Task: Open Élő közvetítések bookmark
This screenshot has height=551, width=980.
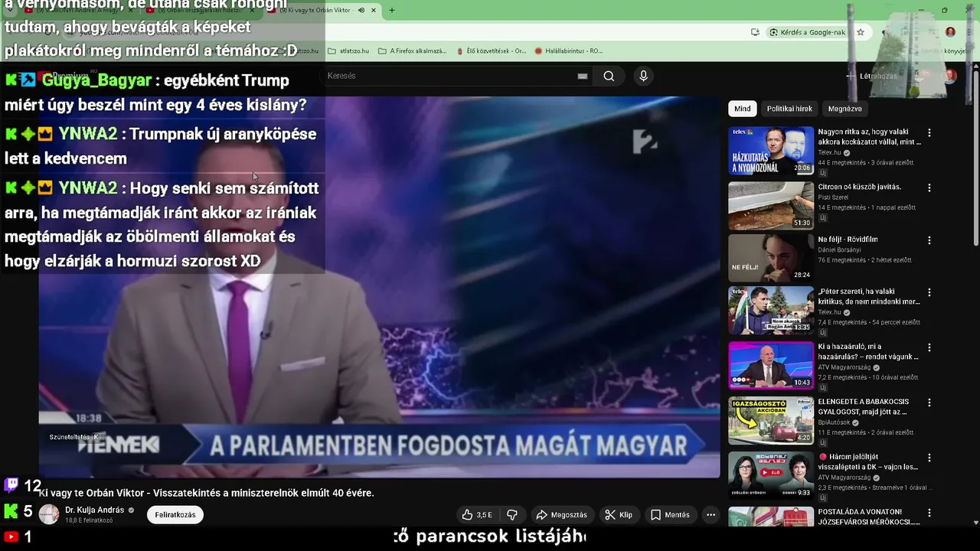Action: (x=491, y=51)
